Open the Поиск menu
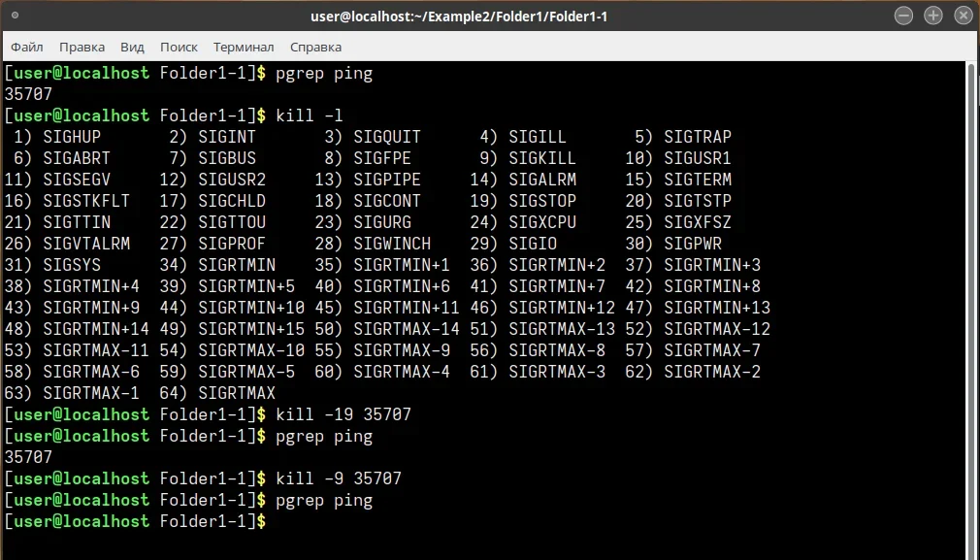This screenshot has height=560, width=980. (x=179, y=47)
